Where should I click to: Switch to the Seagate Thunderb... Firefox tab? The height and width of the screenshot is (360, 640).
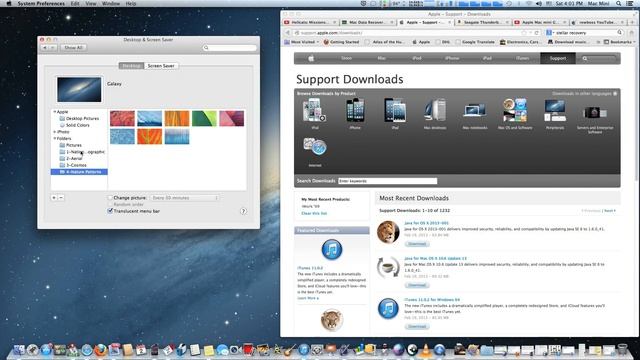[482, 22]
